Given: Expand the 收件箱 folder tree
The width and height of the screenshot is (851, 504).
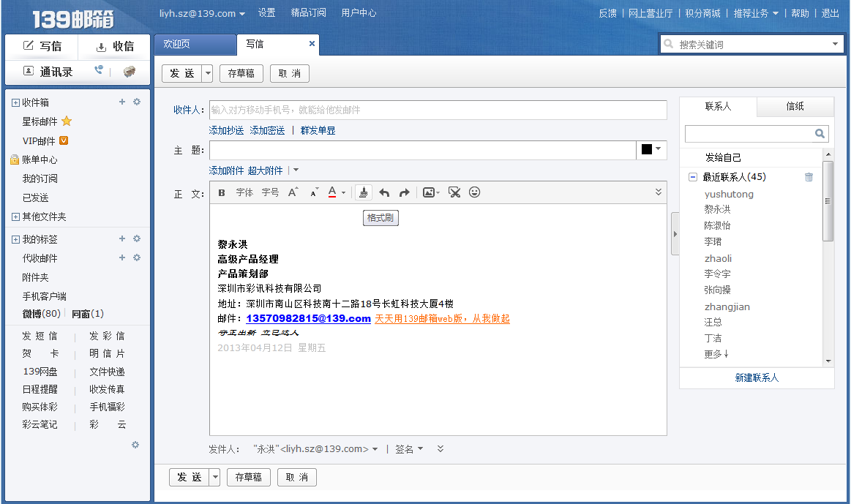Looking at the screenshot, I should 15,103.
